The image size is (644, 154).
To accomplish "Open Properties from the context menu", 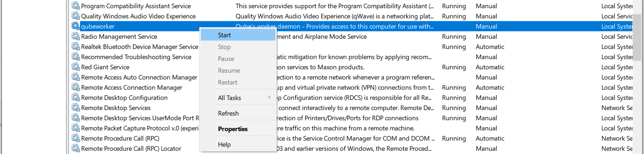I will (233, 129).
